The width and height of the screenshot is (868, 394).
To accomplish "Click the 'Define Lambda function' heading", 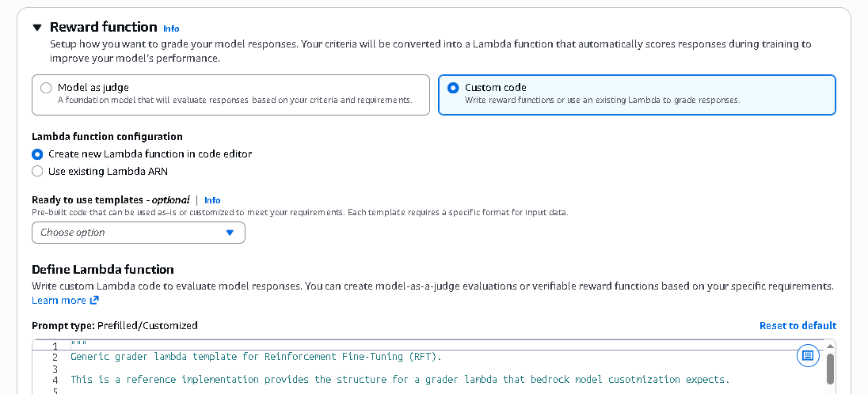I will click(x=103, y=270).
